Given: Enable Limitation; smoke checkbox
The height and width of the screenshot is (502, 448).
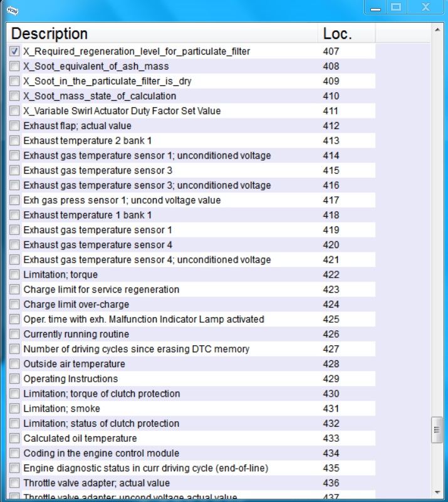Looking at the screenshot, I should [x=14, y=409].
